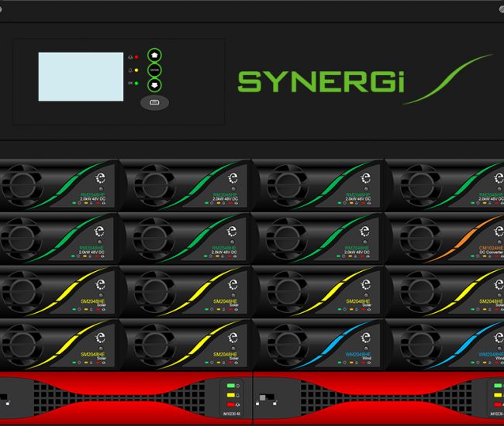This screenshot has height=426, width=504.
Task: Click the SYNERGi logo text
Action: (321, 82)
